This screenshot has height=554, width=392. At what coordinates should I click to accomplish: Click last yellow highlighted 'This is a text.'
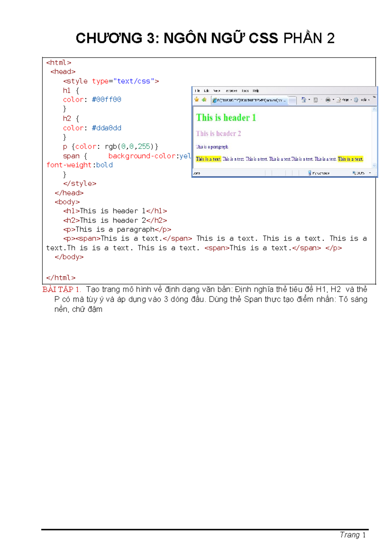[351, 159]
